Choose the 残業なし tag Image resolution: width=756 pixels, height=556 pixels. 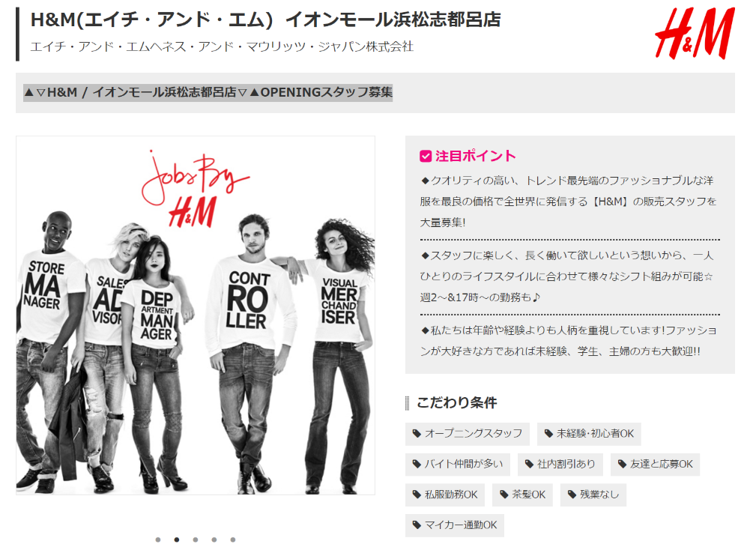(593, 495)
